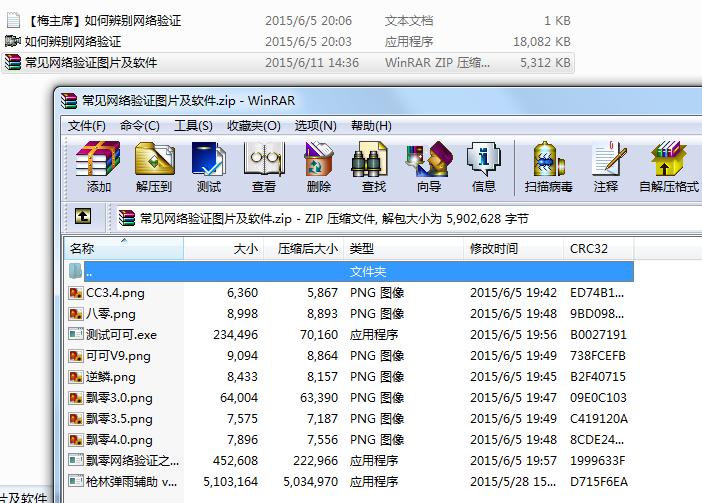Open the 收藏夹(O) menu
The width and height of the screenshot is (702, 503).
click(253, 126)
